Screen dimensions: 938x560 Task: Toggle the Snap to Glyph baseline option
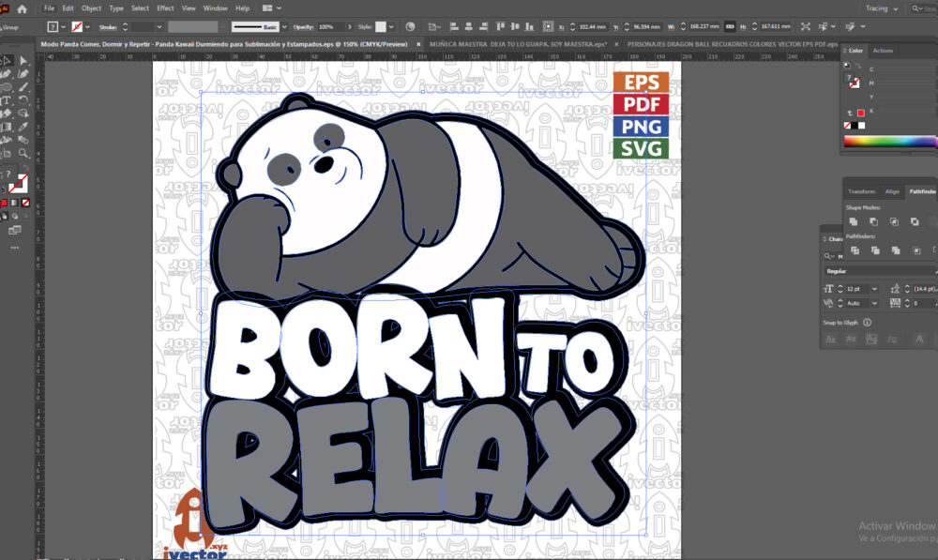pos(831,340)
